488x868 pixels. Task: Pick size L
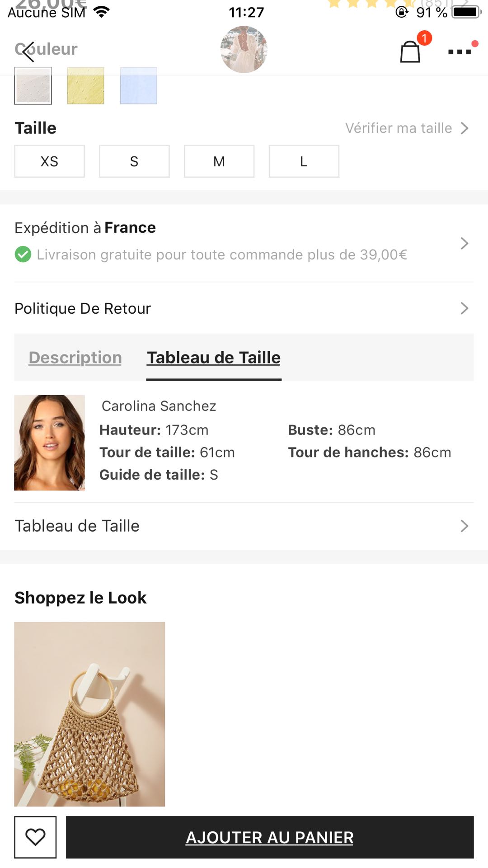(x=304, y=161)
